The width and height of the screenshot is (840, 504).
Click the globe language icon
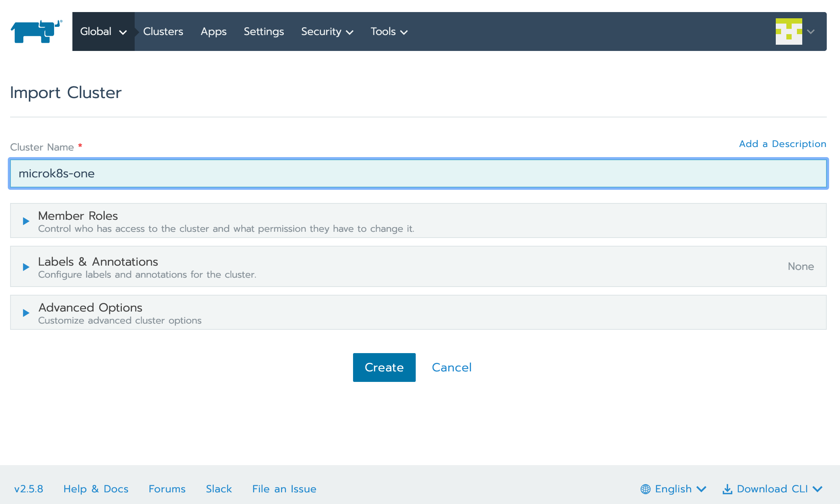tap(645, 489)
